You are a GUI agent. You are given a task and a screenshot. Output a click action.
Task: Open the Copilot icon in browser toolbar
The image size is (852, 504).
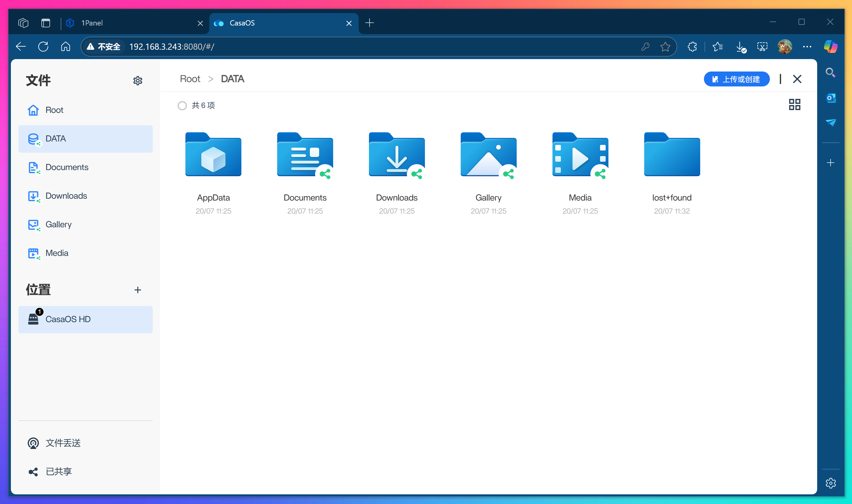pyautogui.click(x=830, y=47)
